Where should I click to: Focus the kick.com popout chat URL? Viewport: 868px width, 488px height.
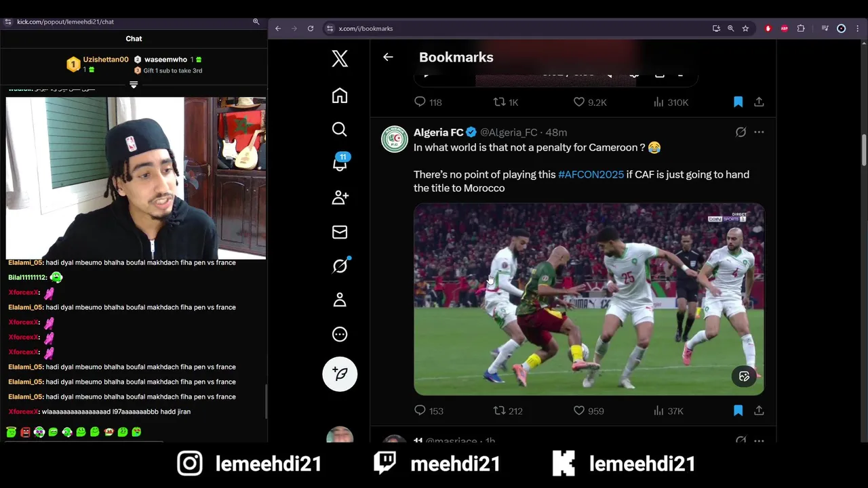(65, 22)
